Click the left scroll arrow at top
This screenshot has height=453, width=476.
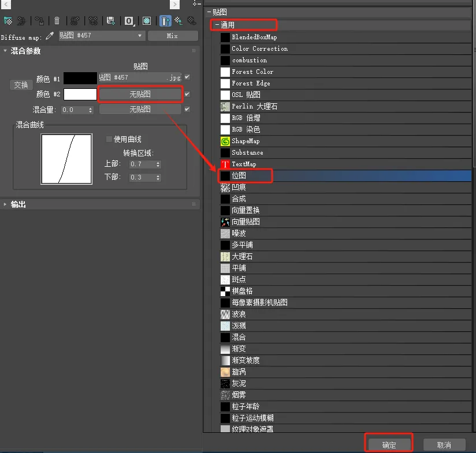6,4
